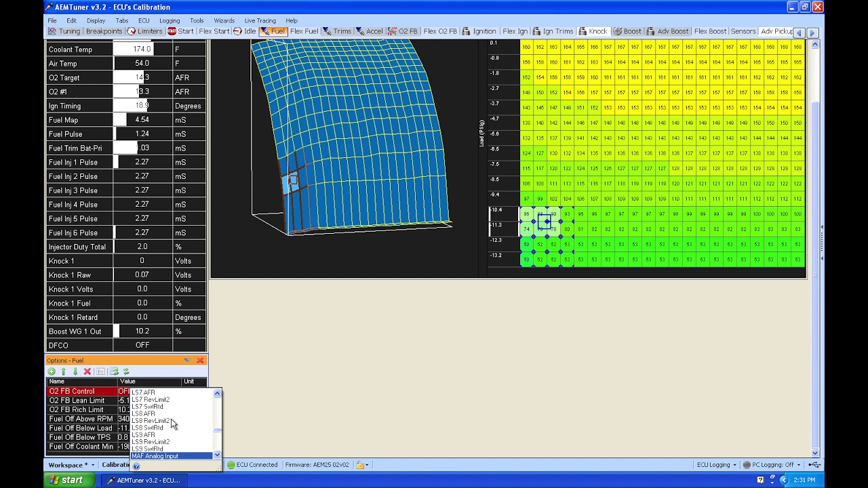Open the ECU Logging dropdown
The width and height of the screenshot is (868, 488).
[x=717, y=465]
